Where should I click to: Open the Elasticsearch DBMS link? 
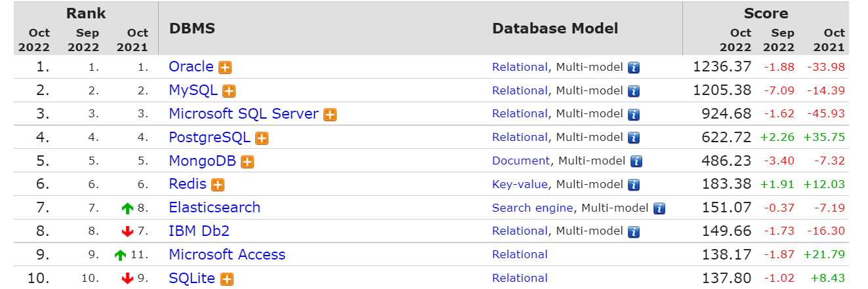click(215, 208)
